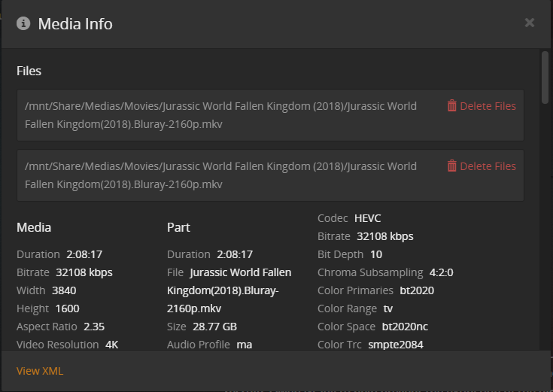553x392 pixels.
Task: Click the Color Trc smpte2084 value
Action: tap(396, 345)
